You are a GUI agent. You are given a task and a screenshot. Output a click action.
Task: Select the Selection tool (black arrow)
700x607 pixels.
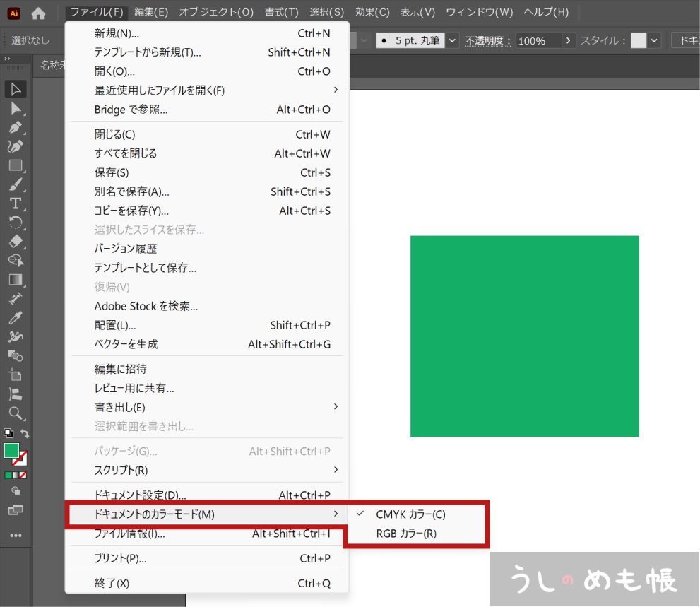[16, 89]
